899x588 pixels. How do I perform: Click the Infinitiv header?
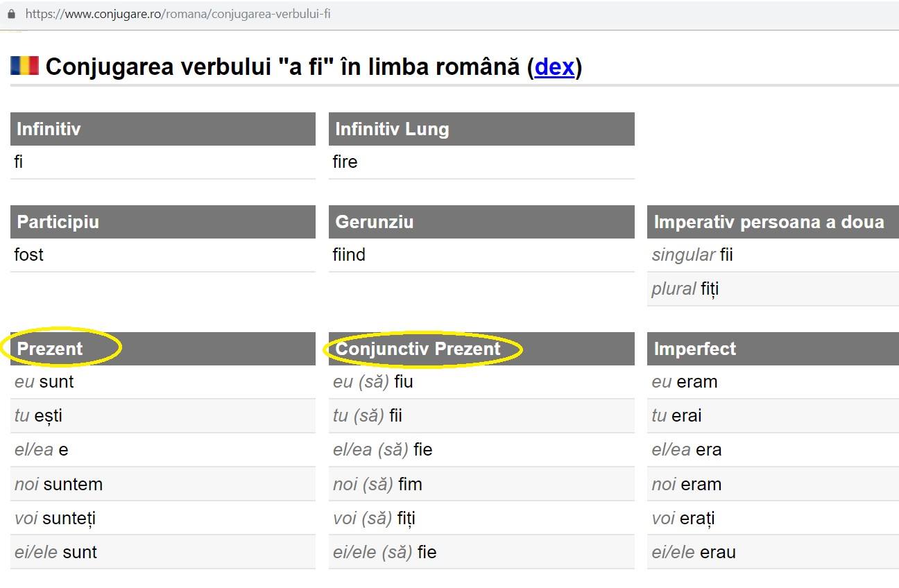coord(163,129)
